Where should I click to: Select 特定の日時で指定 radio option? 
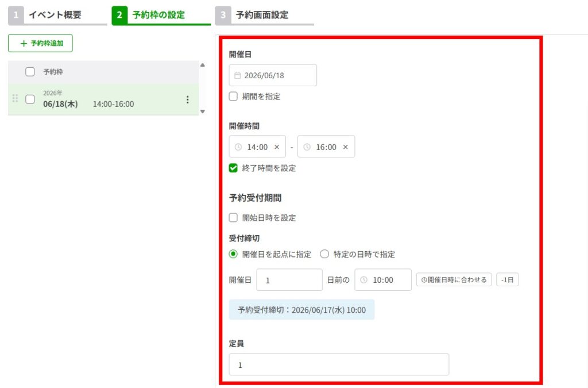coord(324,254)
